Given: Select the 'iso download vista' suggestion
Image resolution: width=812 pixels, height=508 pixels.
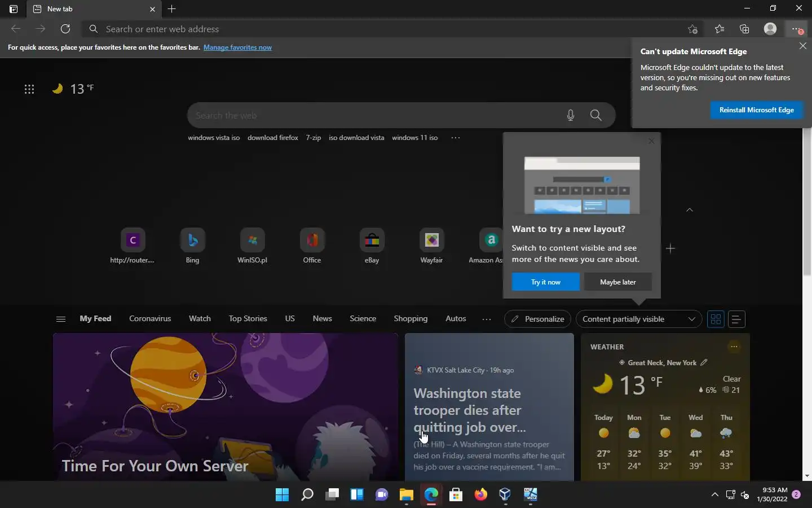Looking at the screenshot, I should pos(356,138).
